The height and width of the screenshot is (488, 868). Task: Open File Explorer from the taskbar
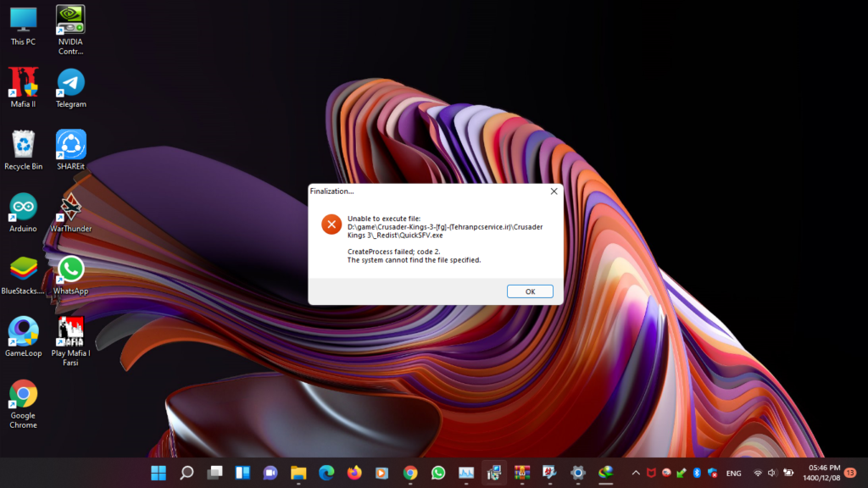click(x=298, y=473)
